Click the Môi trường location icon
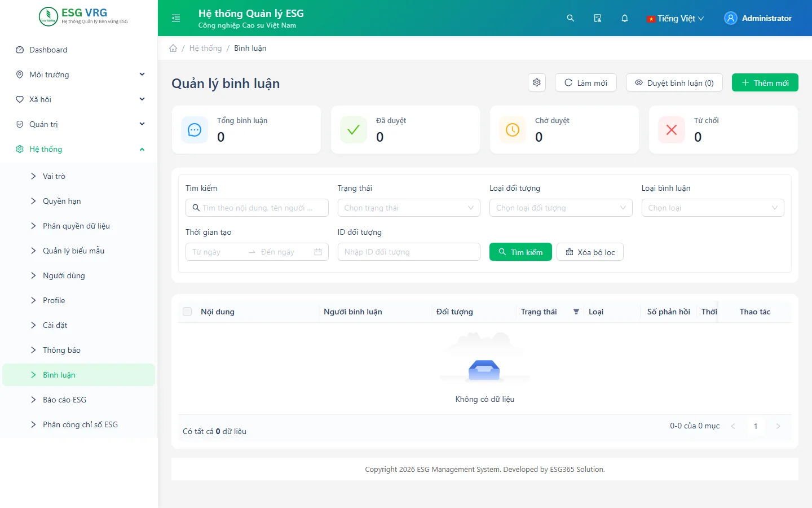Viewport: 812px width, 508px height. tap(20, 75)
